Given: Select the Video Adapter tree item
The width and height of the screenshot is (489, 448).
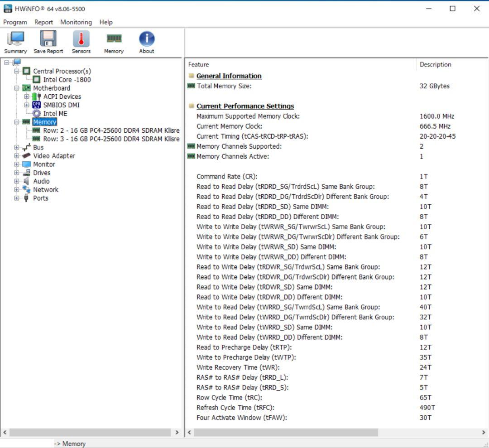Looking at the screenshot, I should pos(54,156).
